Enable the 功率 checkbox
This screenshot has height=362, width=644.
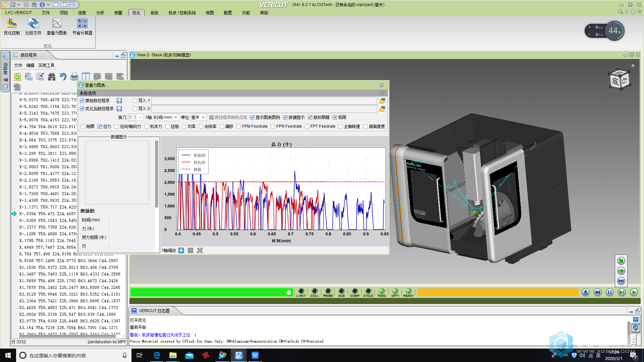click(184, 126)
